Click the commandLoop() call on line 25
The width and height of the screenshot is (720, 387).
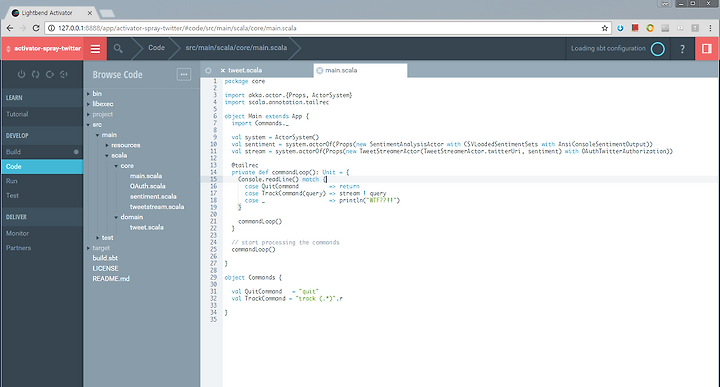253,250
